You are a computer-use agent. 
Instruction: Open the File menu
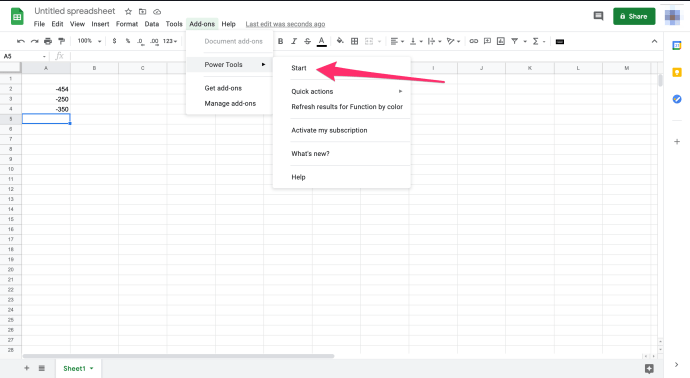coord(39,24)
